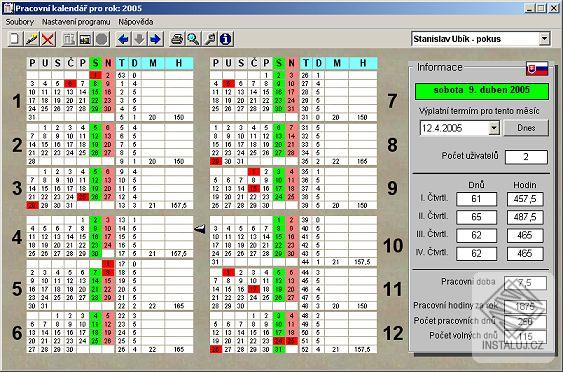Click the Dnes button
The height and width of the screenshot is (372, 563).
(526, 128)
